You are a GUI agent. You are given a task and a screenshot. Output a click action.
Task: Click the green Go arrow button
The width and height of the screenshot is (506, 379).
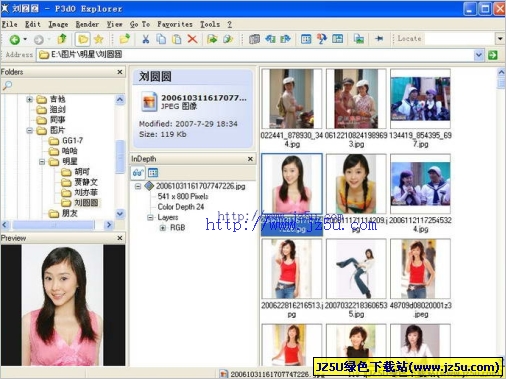pyautogui.click(x=493, y=55)
